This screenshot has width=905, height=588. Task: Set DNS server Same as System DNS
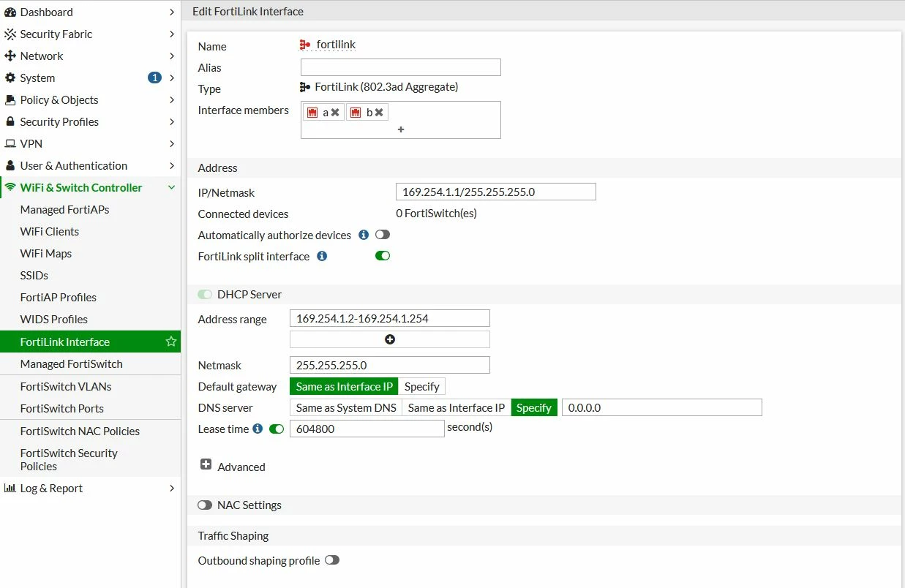pyautogui.click(x=346, y=407)
